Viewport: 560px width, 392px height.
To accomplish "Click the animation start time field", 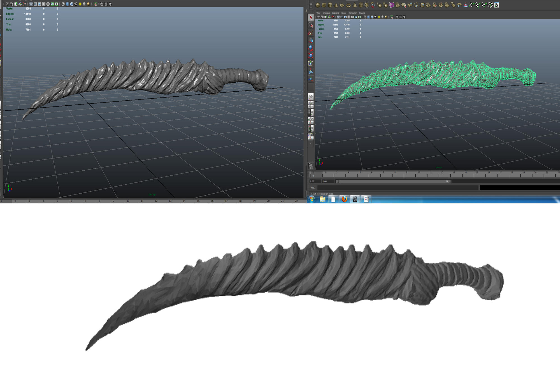I will (315, 181).
